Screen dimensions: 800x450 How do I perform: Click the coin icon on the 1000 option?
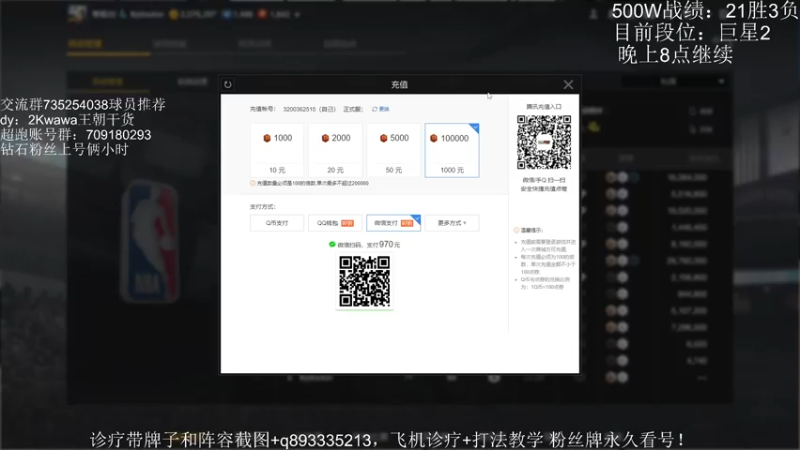[x=266, y=138]
